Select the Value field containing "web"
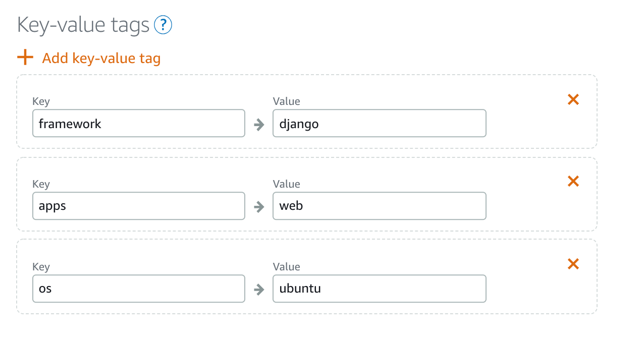Screen dimensions: 644x341 [x=379, y=206]
